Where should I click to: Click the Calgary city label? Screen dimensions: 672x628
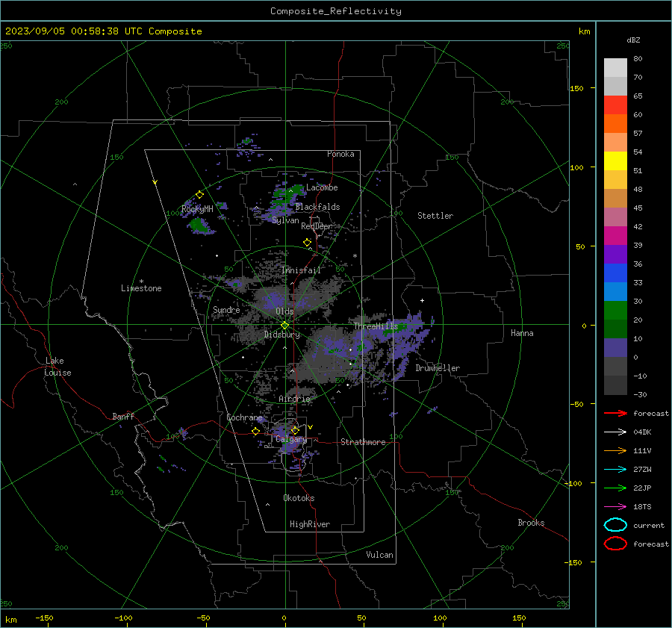click(291, 439)
